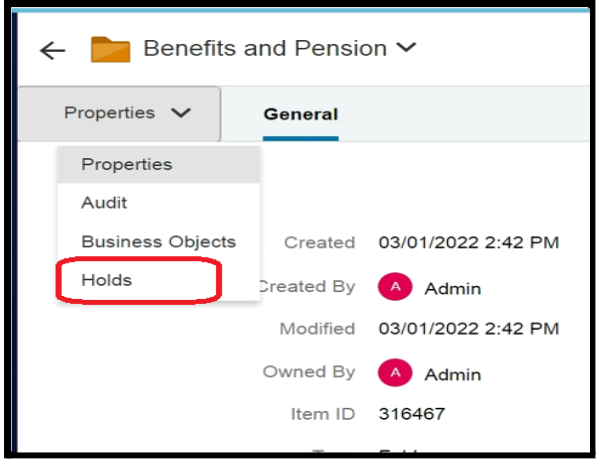This screenshot has height=463, width=600.
Task: Choose Properties from the dropdown menu
Action: pyautogui.click(x=127, y=164)
